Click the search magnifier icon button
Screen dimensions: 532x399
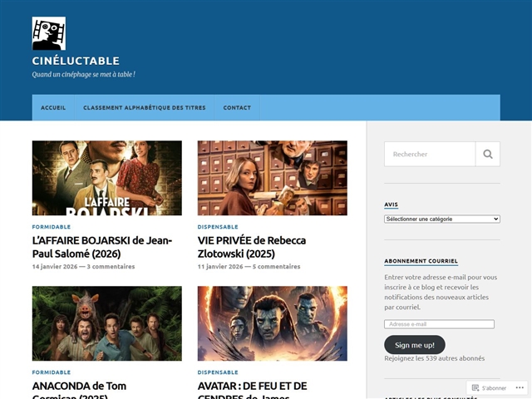(488, 154)
